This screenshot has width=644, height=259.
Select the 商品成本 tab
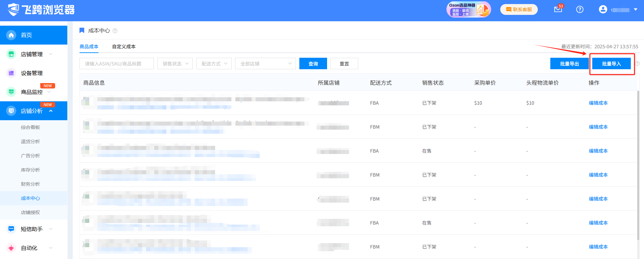[x=89, y=47]
